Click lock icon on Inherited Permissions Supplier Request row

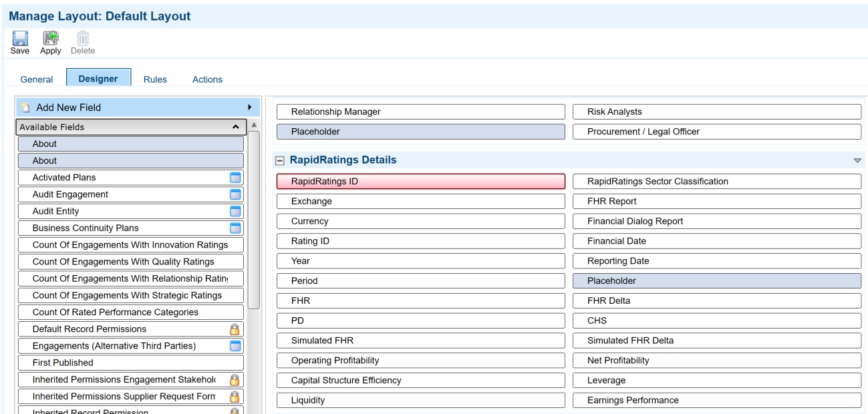coord(235,396)
